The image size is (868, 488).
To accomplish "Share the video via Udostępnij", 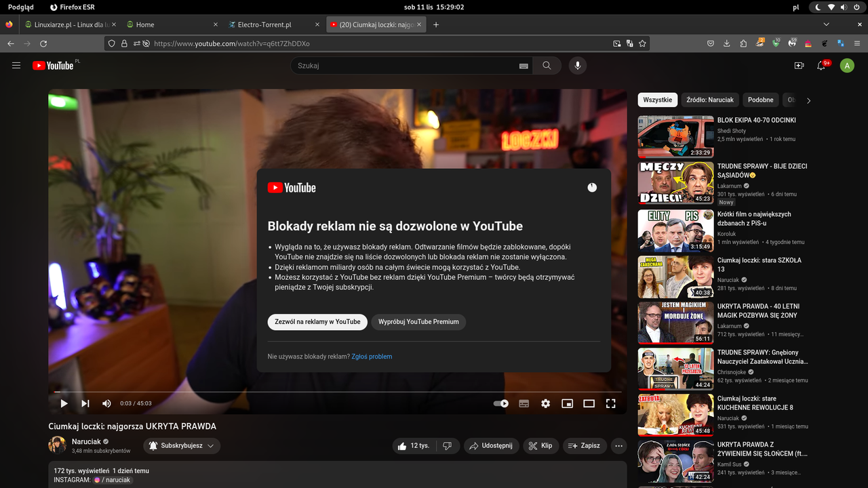I will coord(492,446).
